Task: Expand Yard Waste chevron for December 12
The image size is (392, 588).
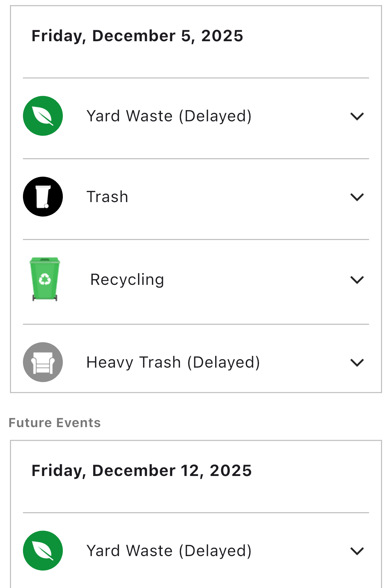Action: [357, 551]
